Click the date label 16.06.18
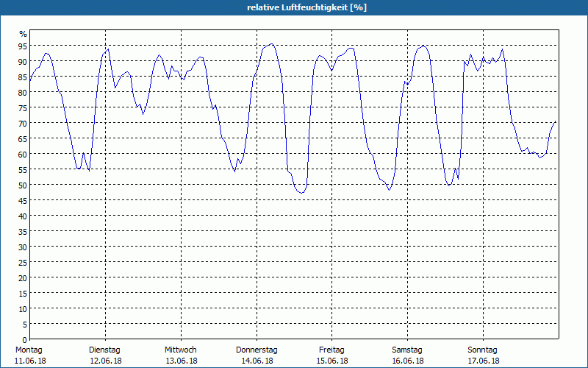Image resolution: width=588 pixels, height=368 pixels. pyautogui.click(x=407, y=361)
